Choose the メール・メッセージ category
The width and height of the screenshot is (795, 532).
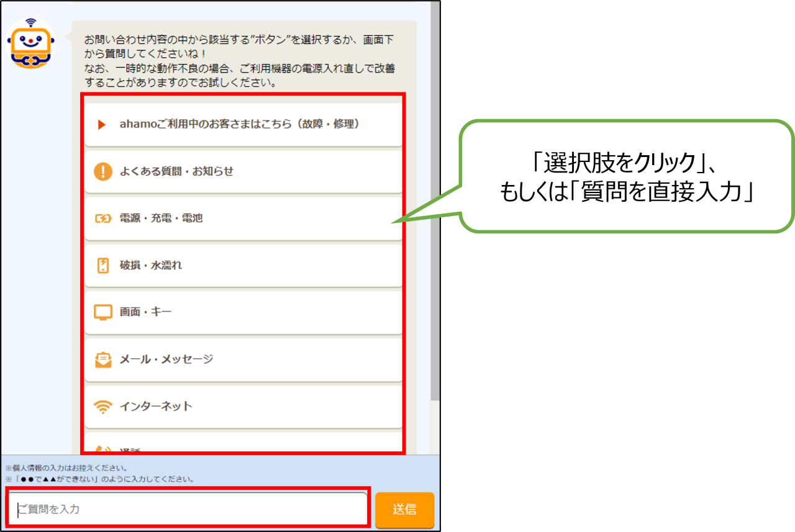(166, 359)
